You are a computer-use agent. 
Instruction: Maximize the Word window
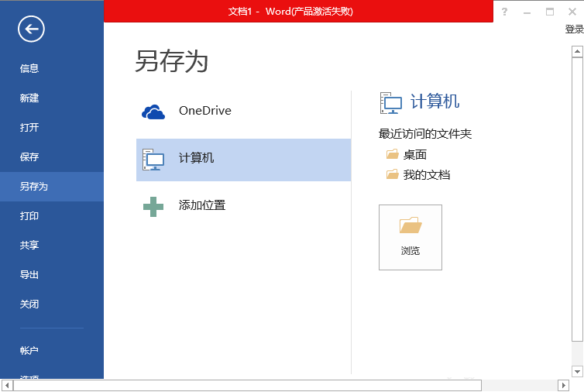click(550, 12)
